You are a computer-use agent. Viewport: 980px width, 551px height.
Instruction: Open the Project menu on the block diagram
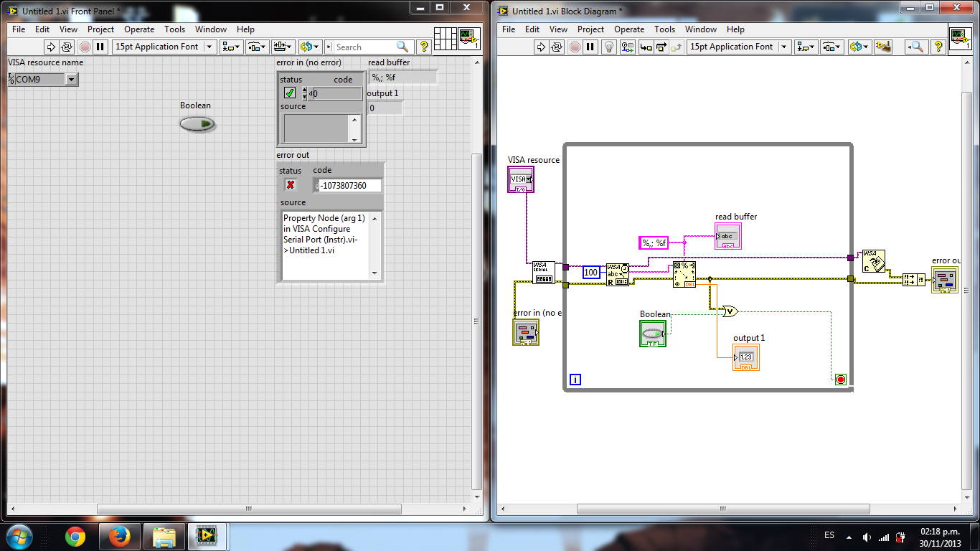coord(590,29)
